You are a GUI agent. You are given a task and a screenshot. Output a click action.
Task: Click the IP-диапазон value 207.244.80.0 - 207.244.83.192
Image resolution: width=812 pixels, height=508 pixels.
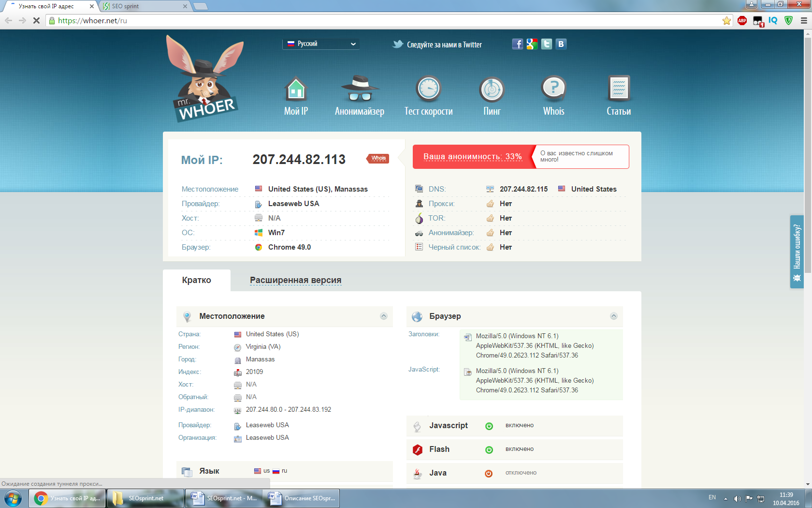(289, 409)
